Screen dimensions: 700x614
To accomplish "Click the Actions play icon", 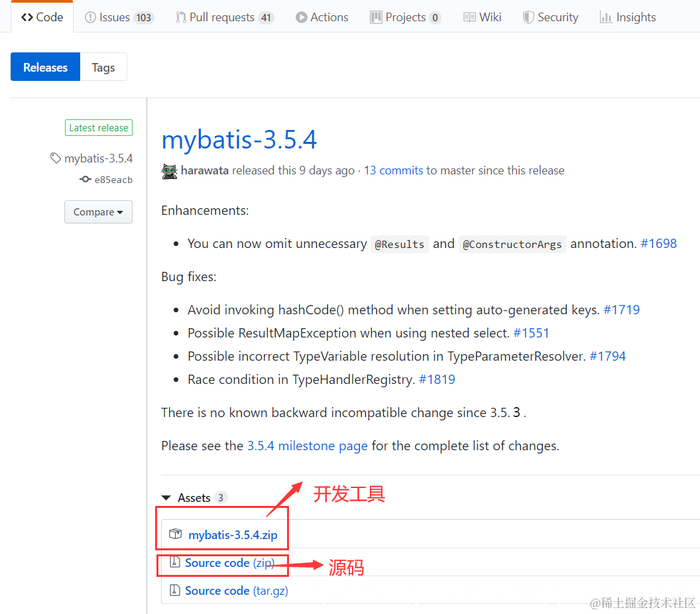I will tap(302, 17).
